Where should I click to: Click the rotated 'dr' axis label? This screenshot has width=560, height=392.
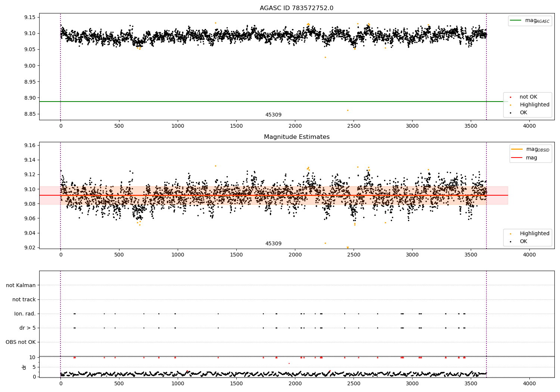24,367
